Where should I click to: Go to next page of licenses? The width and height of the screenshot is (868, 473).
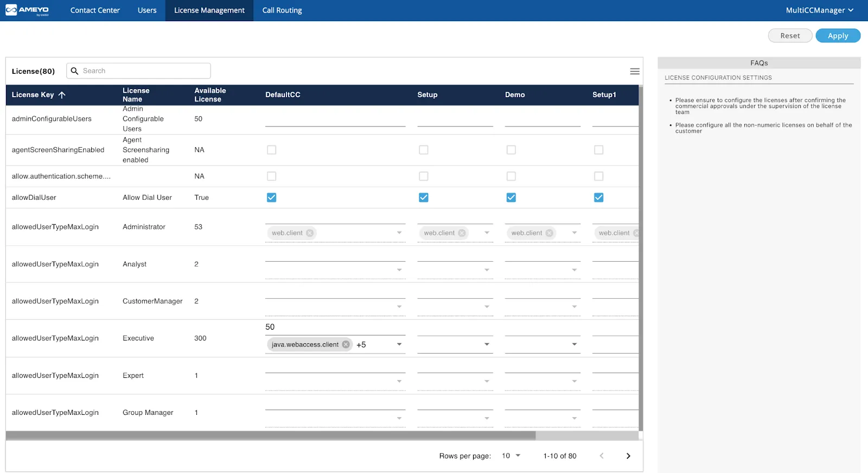click(628, 456)
